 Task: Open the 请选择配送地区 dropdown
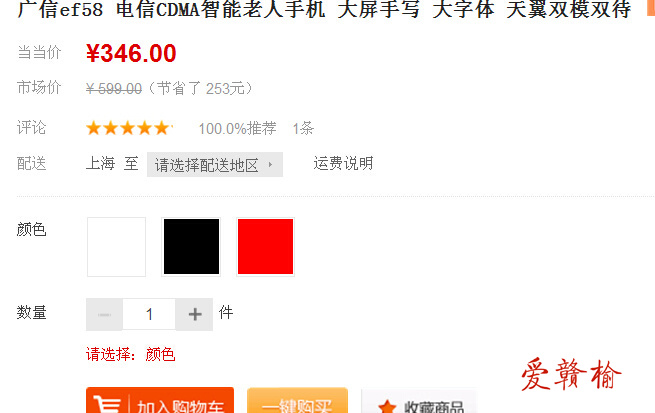[215, 165]
